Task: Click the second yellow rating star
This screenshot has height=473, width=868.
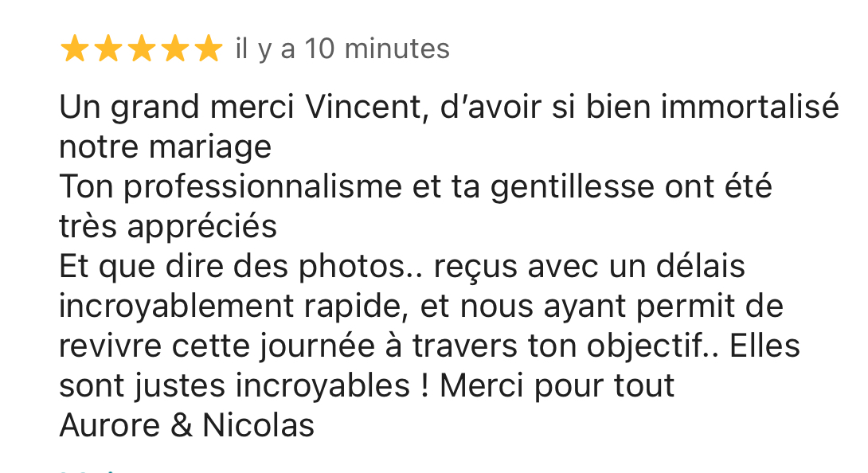Action: 108,49
